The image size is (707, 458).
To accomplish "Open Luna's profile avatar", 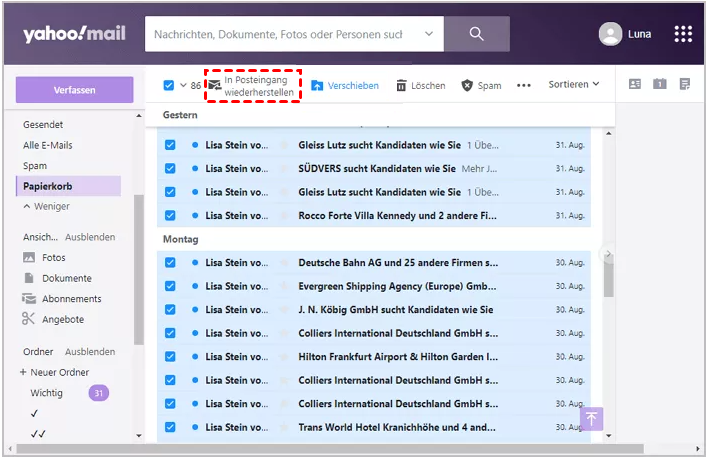I will point(611,34).
